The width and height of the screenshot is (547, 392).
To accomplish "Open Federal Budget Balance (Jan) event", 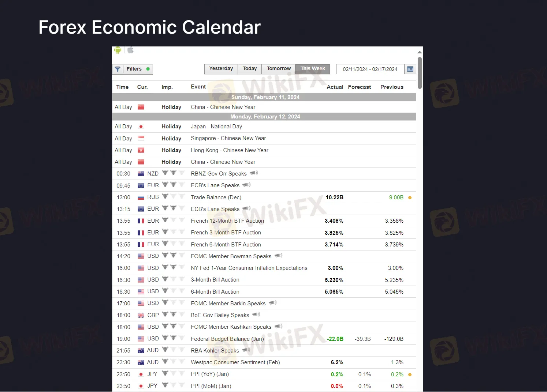I will tap(227, 339).
